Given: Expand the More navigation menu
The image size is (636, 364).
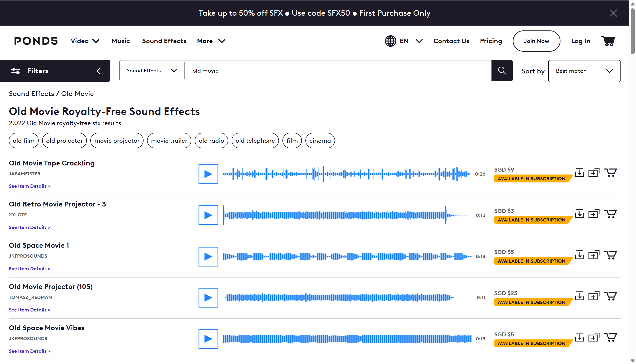Looking at the screenshot, I should [211, 41].
